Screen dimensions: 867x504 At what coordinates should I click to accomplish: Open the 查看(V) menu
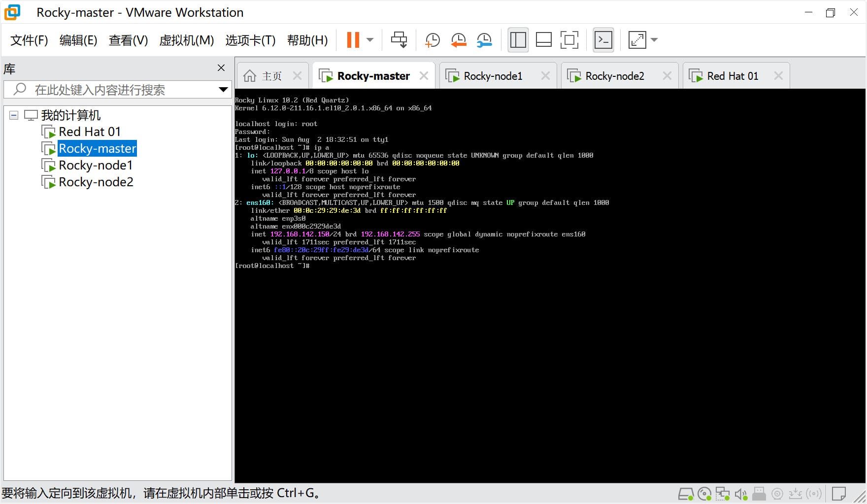point(128,40)
